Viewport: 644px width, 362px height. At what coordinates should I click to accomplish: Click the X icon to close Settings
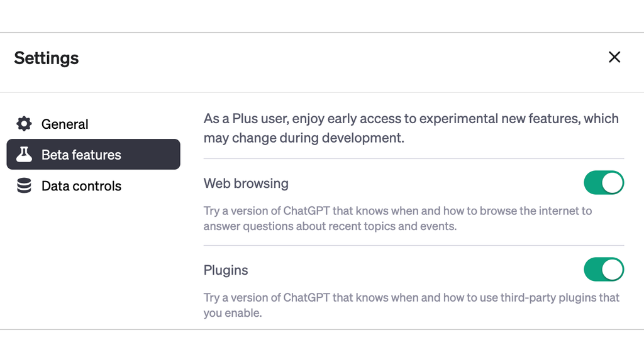[x=614, y=57]
